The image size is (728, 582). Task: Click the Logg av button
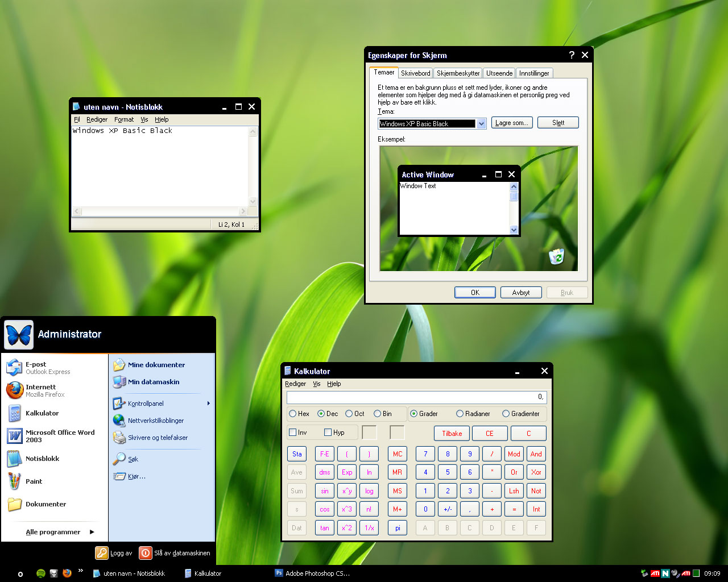(113, 552)
